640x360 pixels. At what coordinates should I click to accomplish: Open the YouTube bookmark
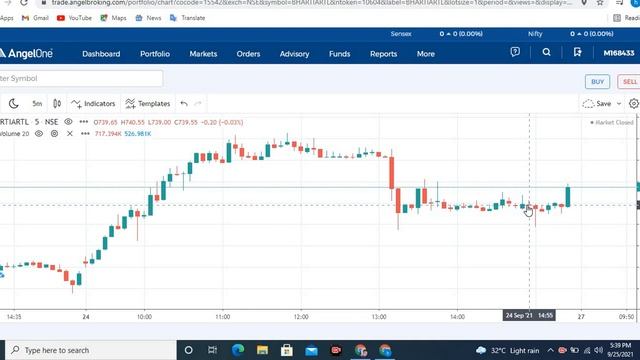click(x=74, y=18)
